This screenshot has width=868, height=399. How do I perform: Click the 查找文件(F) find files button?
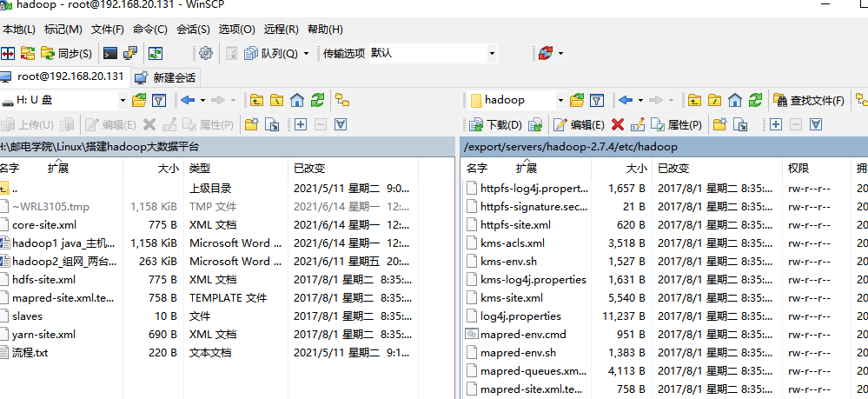pos(810,100)
